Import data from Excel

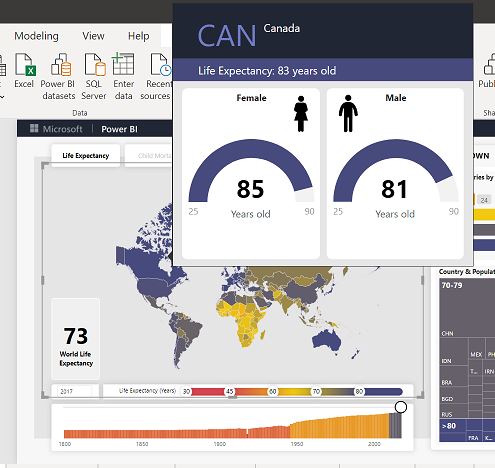click(24, 70)
